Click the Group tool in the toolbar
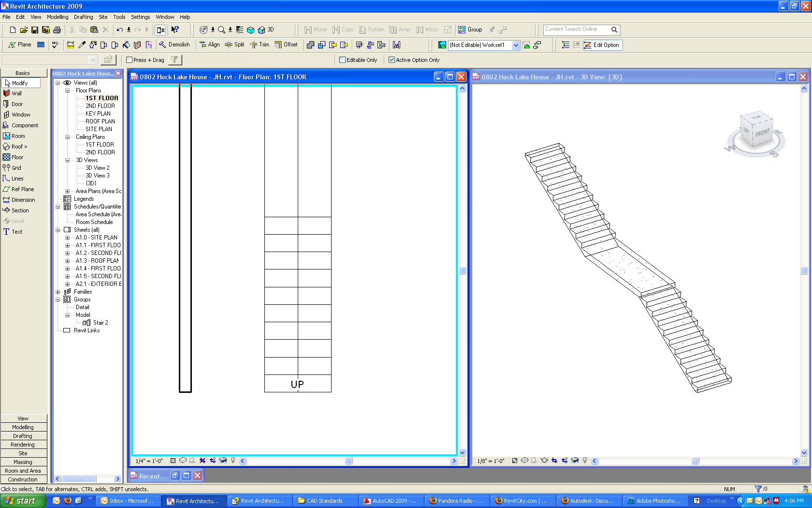 [470, 30]
